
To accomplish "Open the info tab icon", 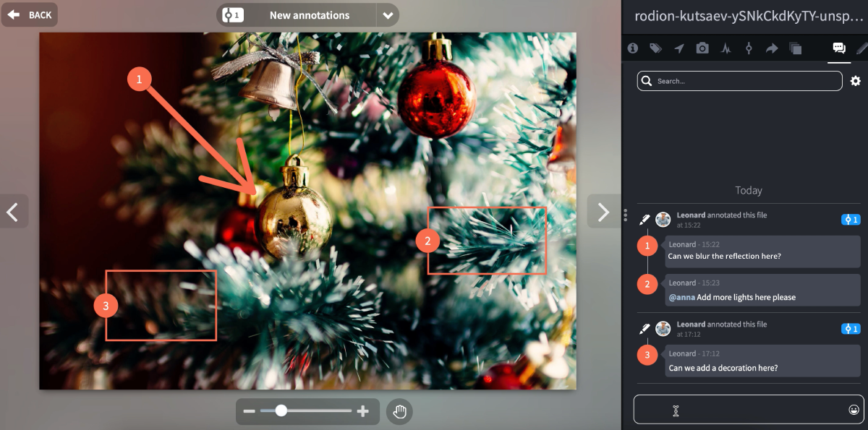I will (633, 48).
